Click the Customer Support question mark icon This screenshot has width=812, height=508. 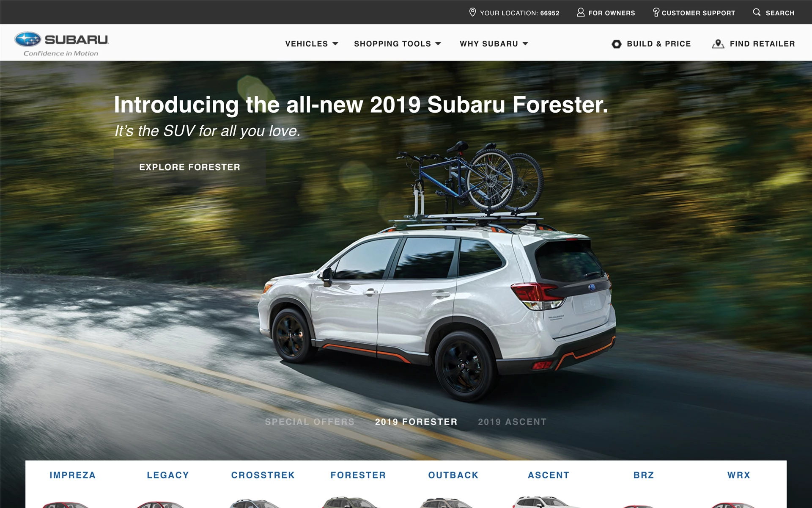click(656, 12)
